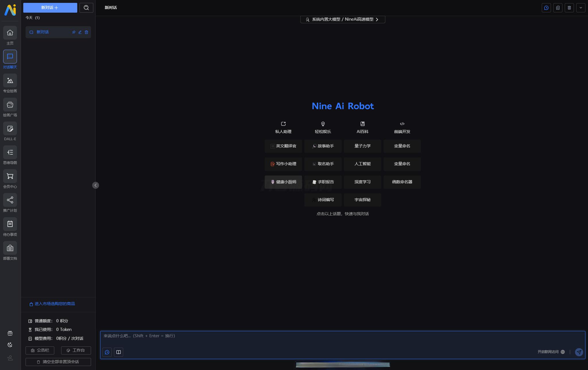This screenshot has width=588, height=370.
Task: Choose the 写作小助理 topic
Action: tap(283, 164)
